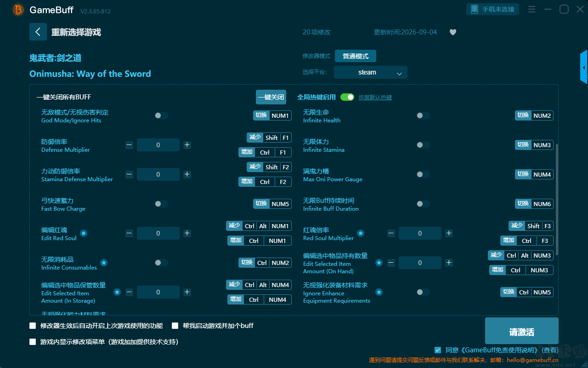Toggle Fast Bow Charge switch
Screen dimensions: 588x368
[161, 204]
